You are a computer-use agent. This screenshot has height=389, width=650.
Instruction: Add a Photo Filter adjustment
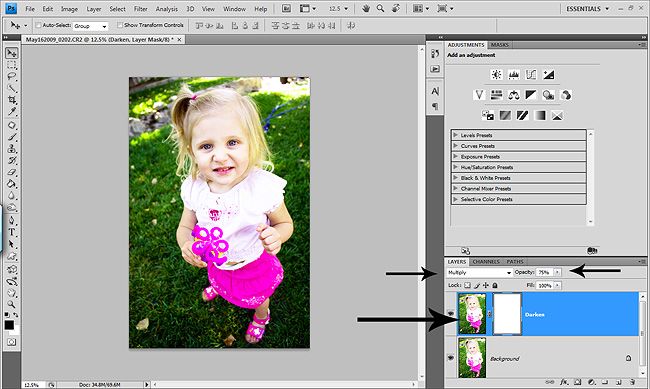pyautogui.click(x=548, y=95)
